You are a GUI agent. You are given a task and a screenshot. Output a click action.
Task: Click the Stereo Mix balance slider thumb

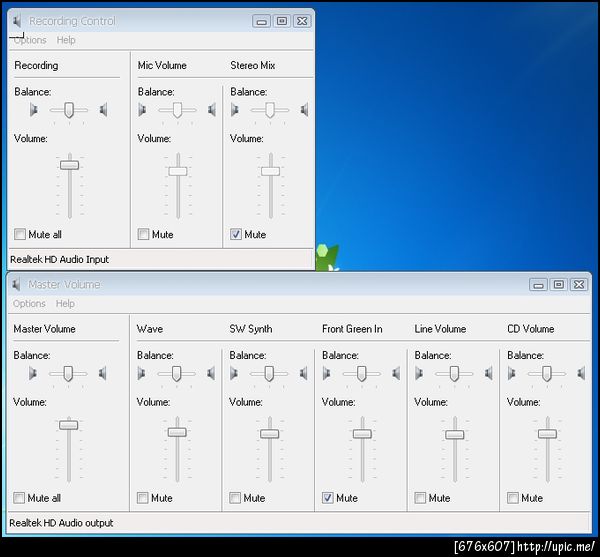(270, 110)
